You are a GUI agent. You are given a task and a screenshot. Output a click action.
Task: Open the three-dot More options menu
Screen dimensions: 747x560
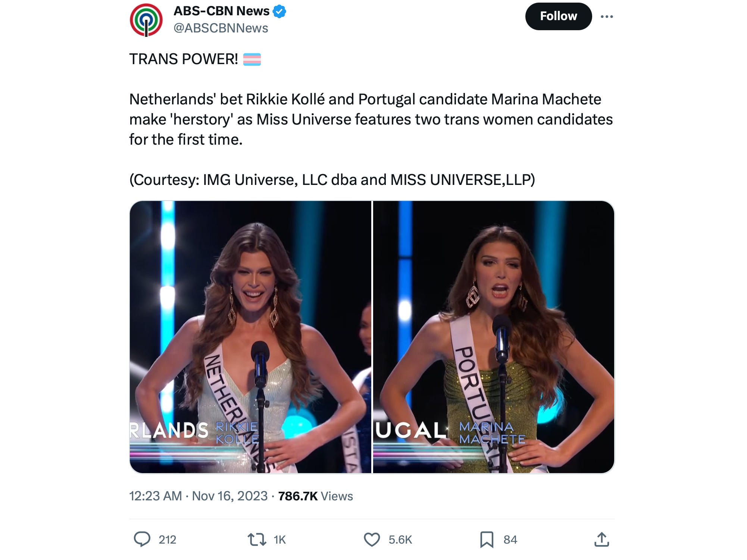tap(607, 16)
